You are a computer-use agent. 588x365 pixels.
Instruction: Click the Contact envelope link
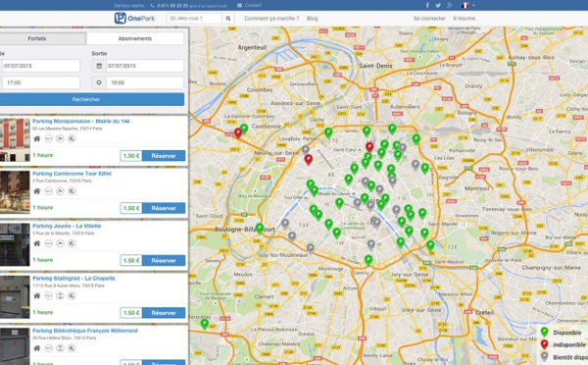(249, 5)
